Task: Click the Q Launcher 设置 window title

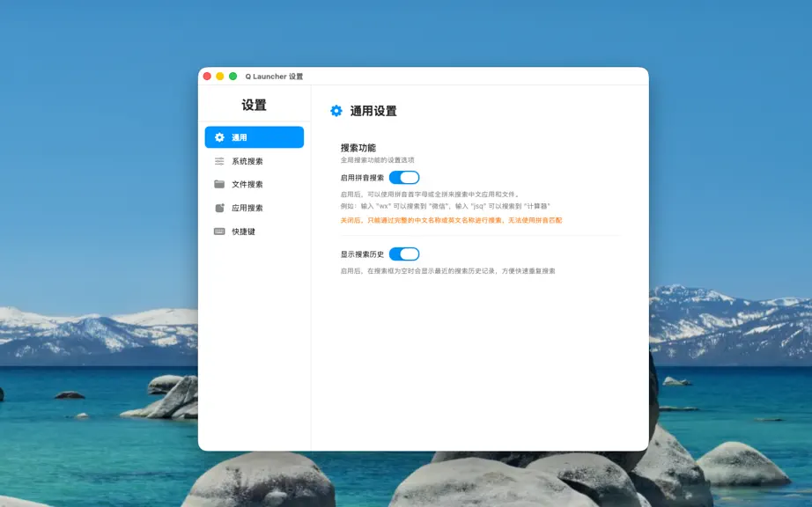Action: click(274, 77)
